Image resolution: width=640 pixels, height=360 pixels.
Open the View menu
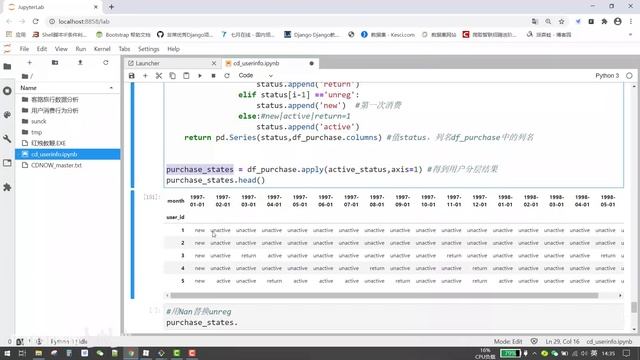(x=61, y=49)
